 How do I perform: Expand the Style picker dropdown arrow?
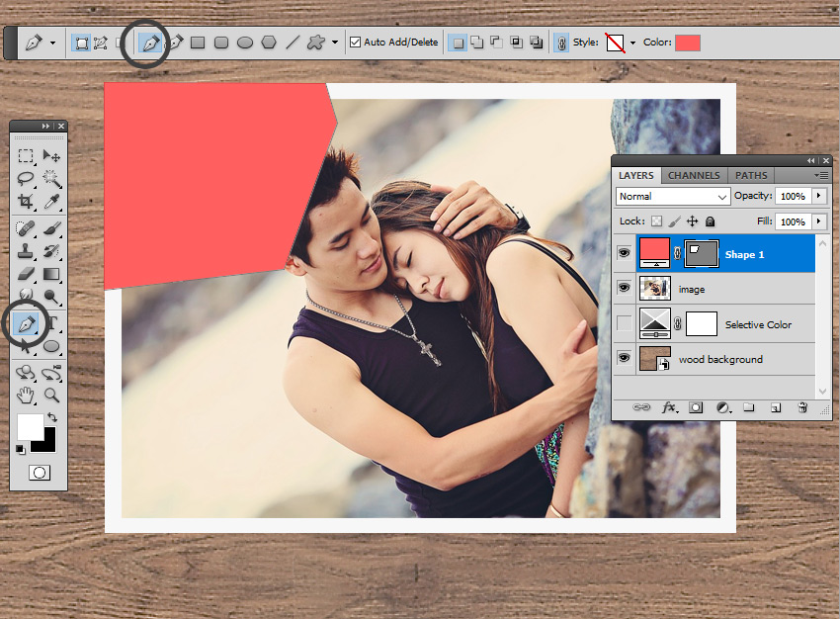tap(632, 43)
